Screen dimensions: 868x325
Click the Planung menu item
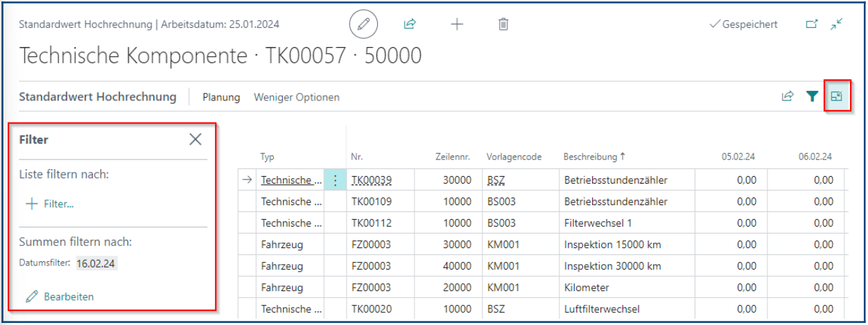pos(221,98)
